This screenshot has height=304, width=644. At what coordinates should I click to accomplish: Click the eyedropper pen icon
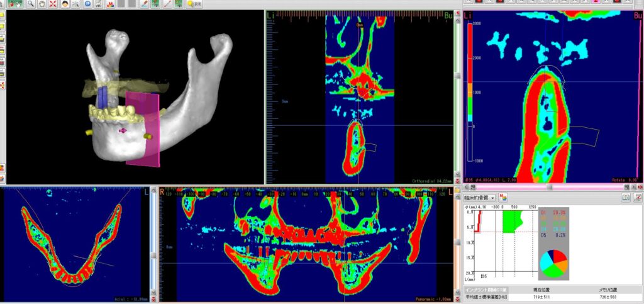pos(144,4)
